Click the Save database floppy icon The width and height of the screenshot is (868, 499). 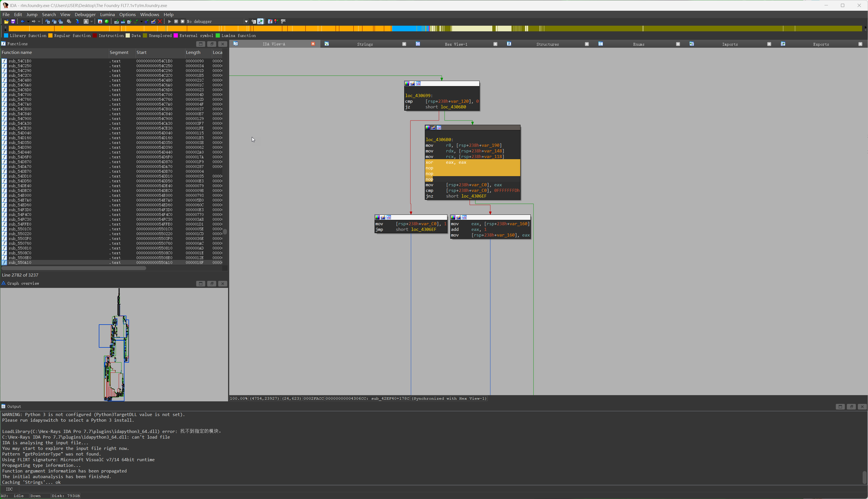(x=13, y=21)
